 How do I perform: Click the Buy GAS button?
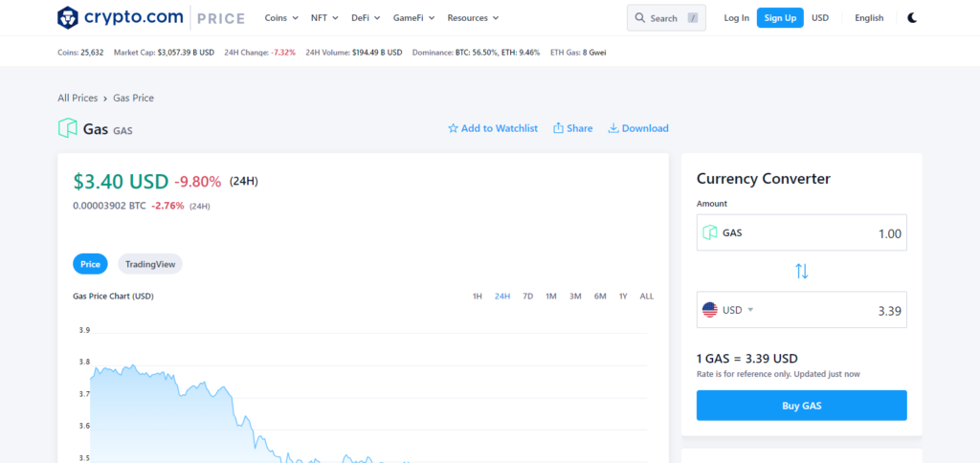(802, 406)
